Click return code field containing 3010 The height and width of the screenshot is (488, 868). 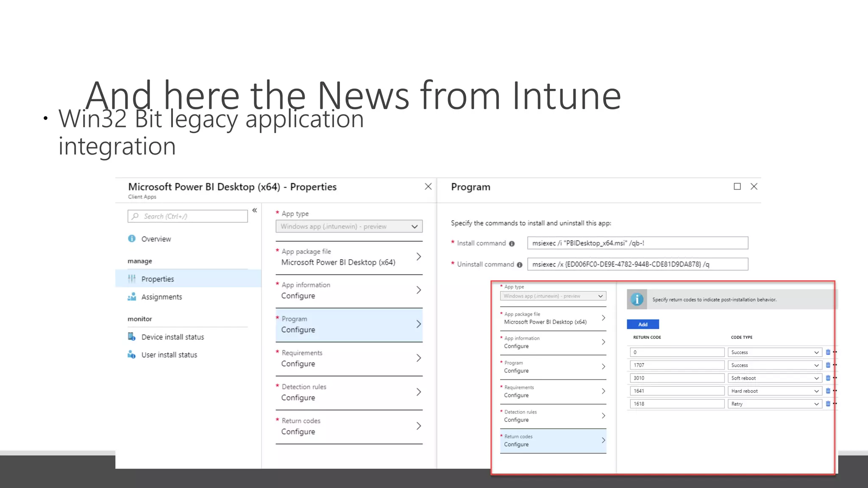tap(677, 378)
